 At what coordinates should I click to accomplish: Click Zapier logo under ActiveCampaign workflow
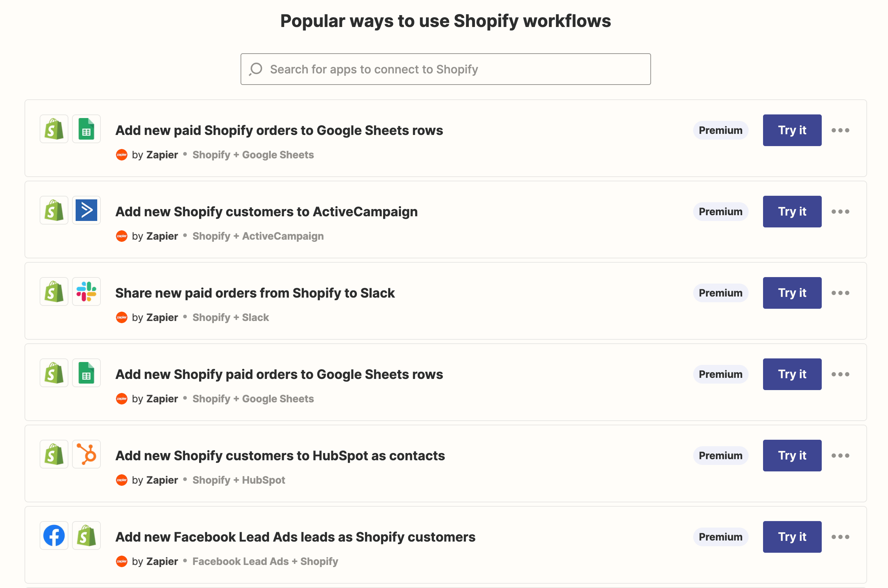point(122,236)
